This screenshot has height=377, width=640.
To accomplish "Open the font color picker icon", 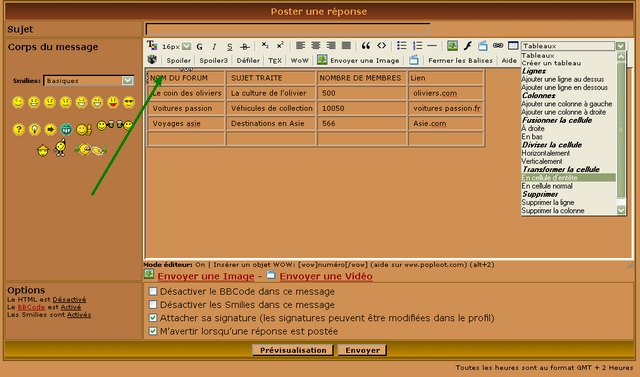I will [152, 45].
